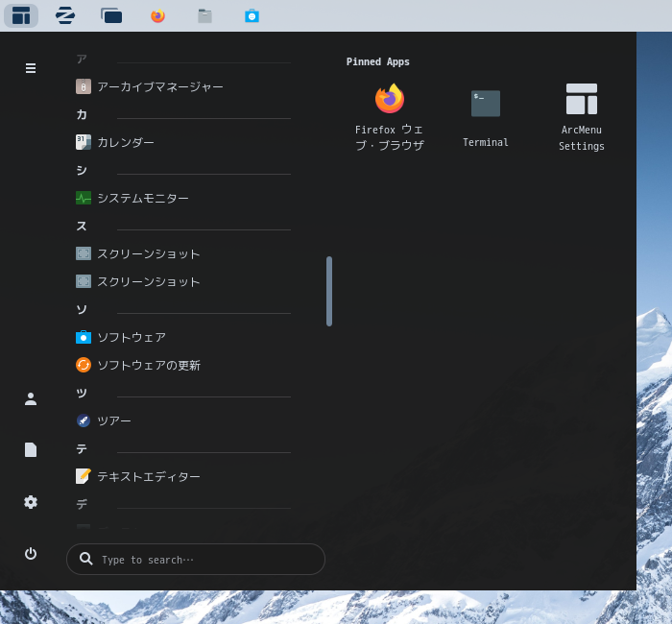Click the シ section header

(x=82, y=170)
